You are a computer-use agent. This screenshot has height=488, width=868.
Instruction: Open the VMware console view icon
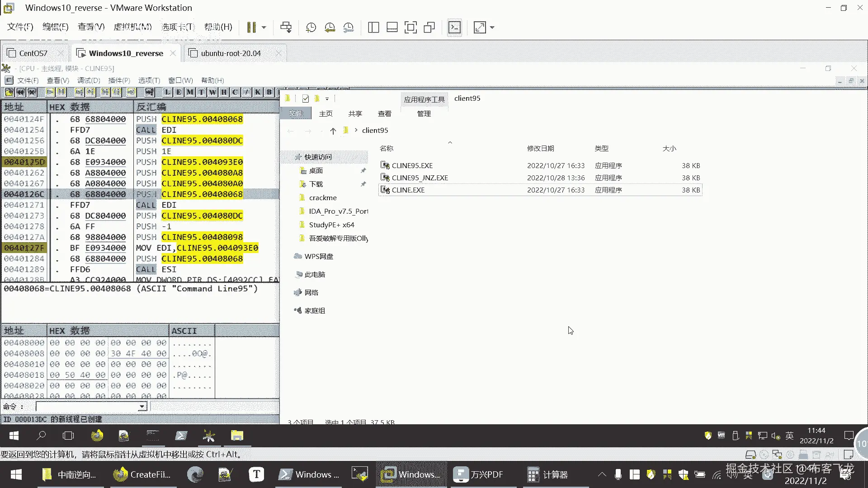coord(454,28)
